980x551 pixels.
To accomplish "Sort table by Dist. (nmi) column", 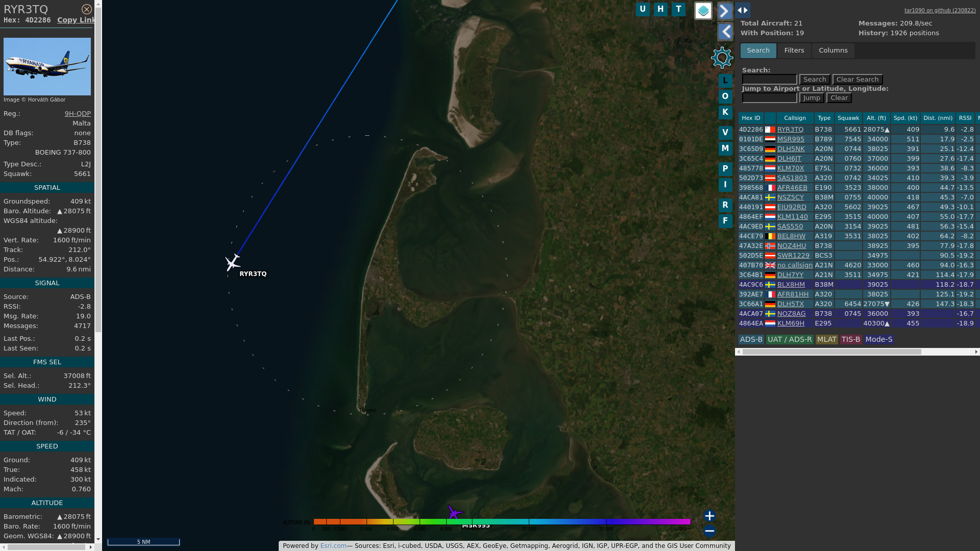I will click(938, 118).
